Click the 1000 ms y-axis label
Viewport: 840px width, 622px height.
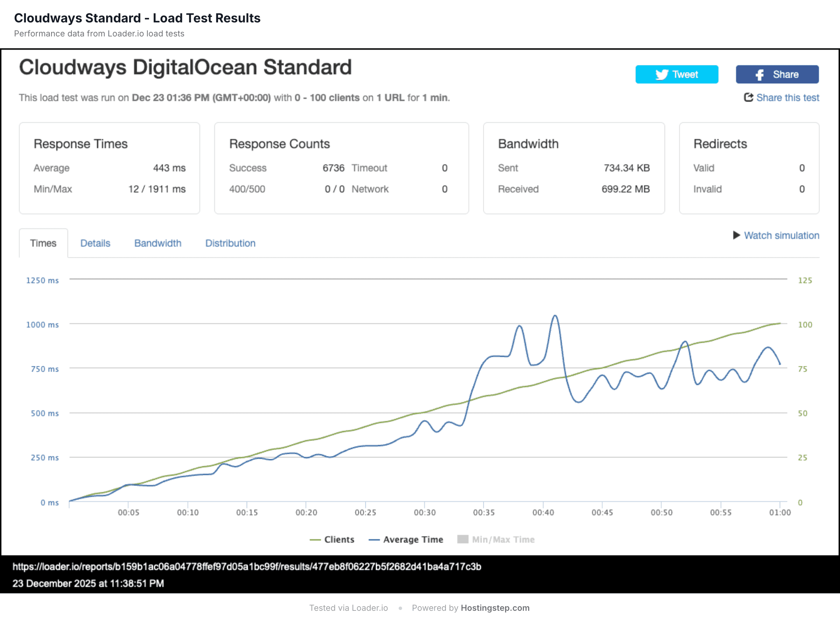pyautogui.click(x=42, y=325)
